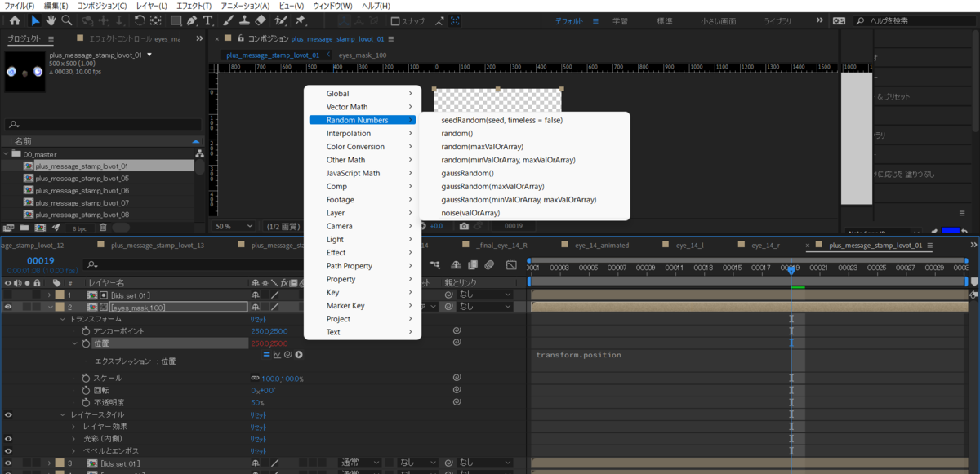Collapse the トランスフォーム group
The height and width of the screenshot is (474, 980).
[x=62, y=319]
